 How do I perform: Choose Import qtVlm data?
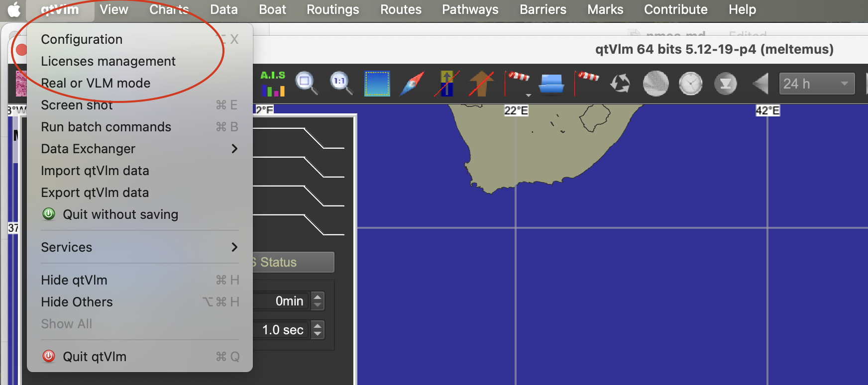point(140,171)
